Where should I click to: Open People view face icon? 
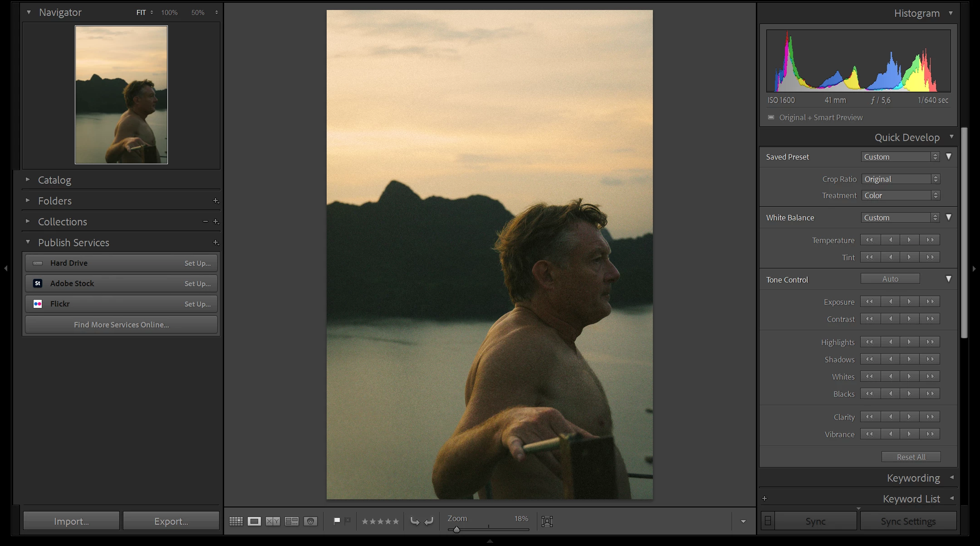tap(310, 522)
